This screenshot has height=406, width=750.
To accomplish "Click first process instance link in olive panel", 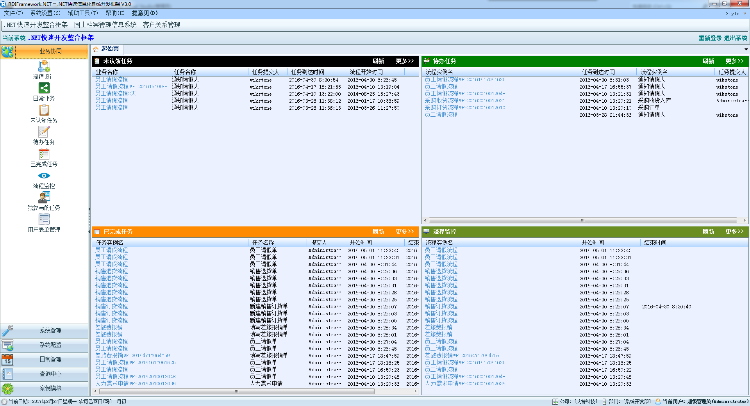I will click(441, 250).
